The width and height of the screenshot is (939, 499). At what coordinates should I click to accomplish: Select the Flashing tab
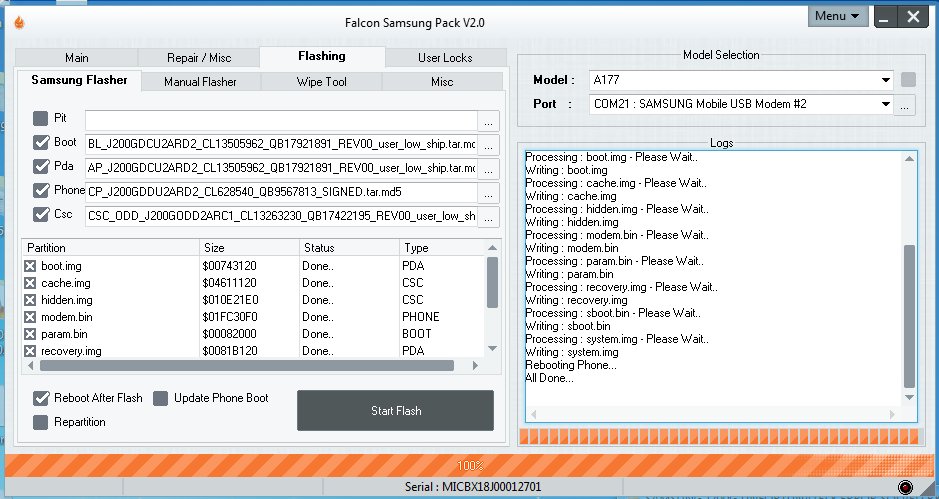(x=322, y=56)
